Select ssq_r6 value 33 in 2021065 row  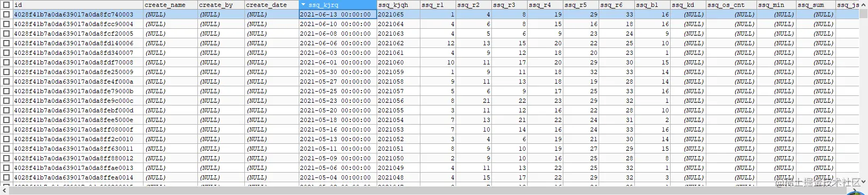(x=616, y=14)
